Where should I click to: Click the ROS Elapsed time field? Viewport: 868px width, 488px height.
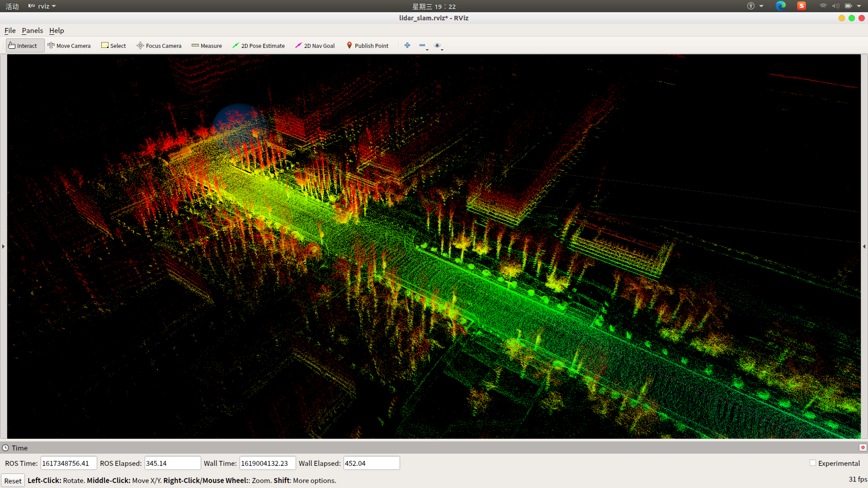tap(172, 463)
